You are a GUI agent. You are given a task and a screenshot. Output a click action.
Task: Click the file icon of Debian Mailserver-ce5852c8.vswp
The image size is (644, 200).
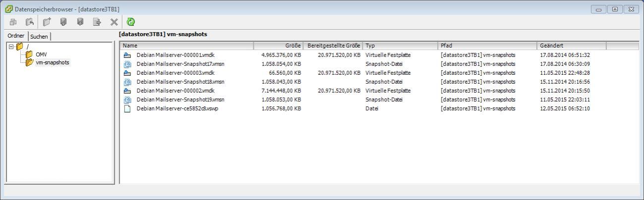pos(127,108)
